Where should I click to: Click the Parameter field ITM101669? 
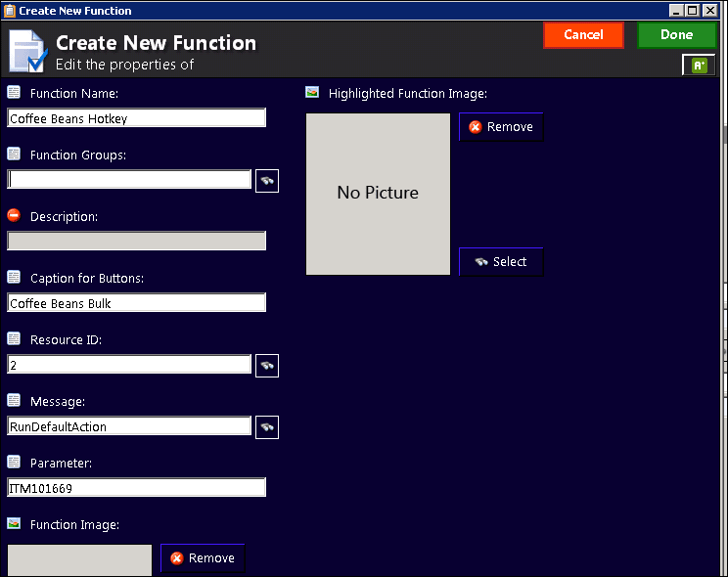[137, 487]
